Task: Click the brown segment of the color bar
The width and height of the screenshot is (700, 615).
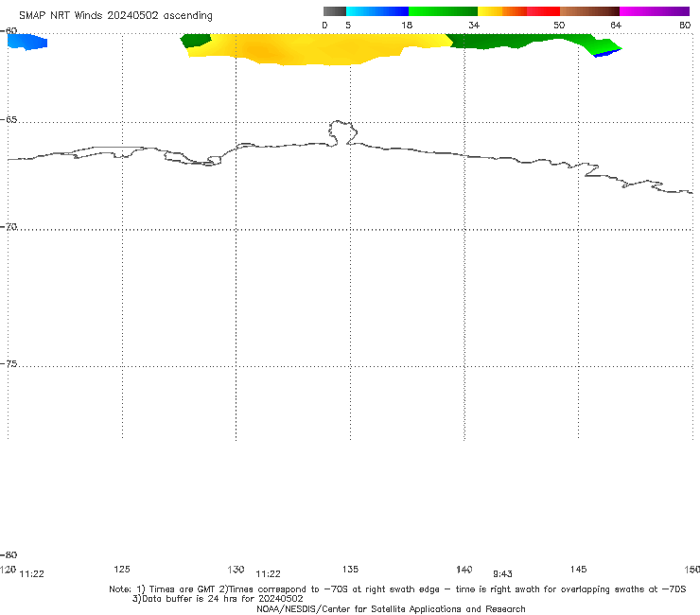Action: pos(589,11)
